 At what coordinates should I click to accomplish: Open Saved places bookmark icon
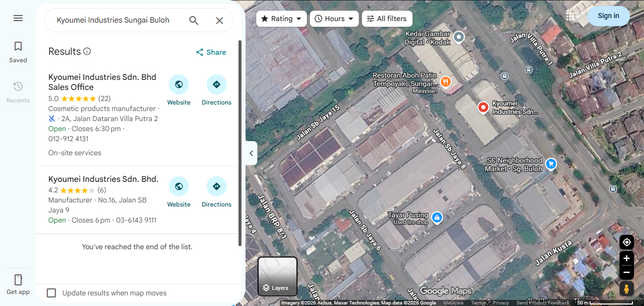tap(18, 47)
